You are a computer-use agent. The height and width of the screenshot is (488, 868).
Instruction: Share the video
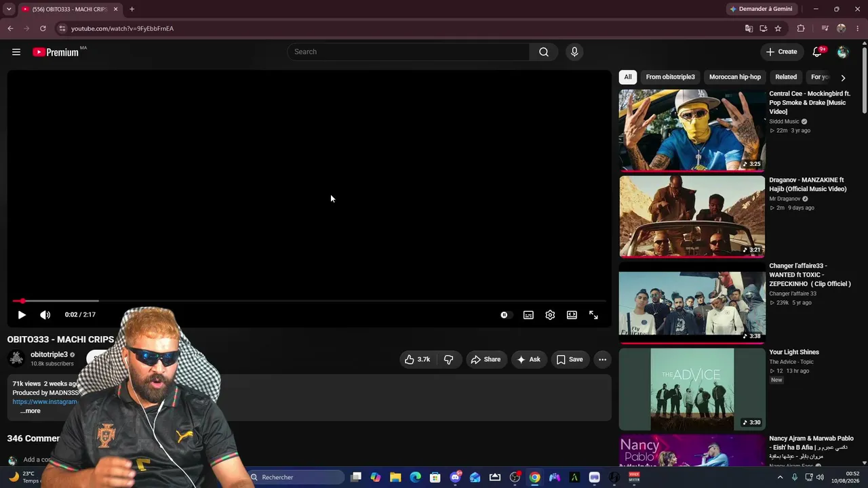point(486,360)
